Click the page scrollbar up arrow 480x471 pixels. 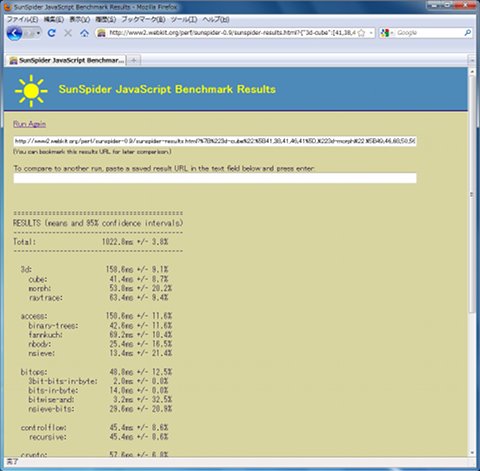pos(472,72)
